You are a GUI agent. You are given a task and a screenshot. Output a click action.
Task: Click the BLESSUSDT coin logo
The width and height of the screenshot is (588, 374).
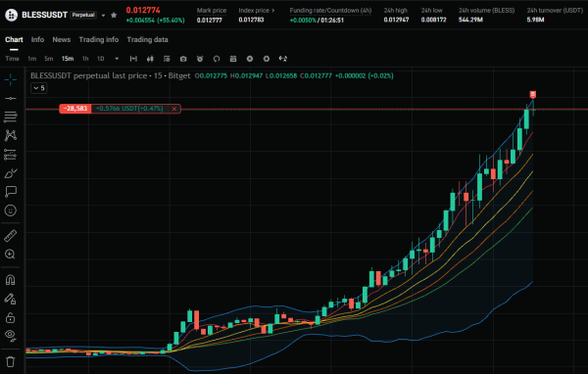(11, 15)
